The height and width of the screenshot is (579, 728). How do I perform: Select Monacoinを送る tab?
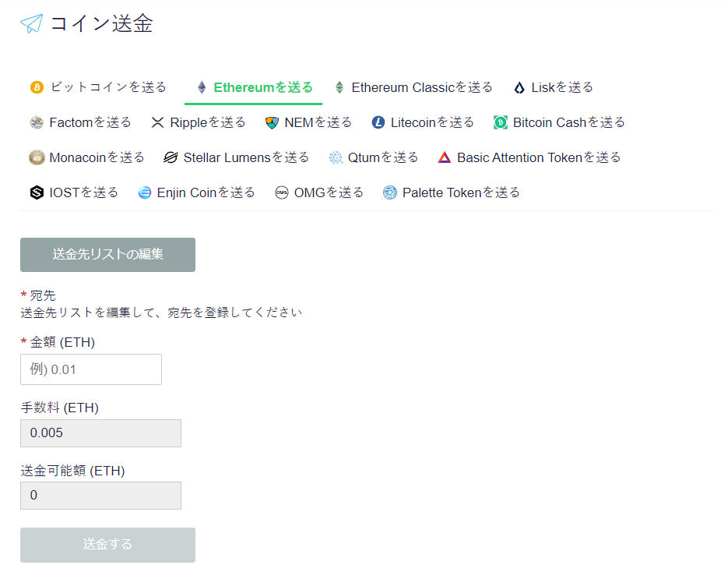coord(87,157)
